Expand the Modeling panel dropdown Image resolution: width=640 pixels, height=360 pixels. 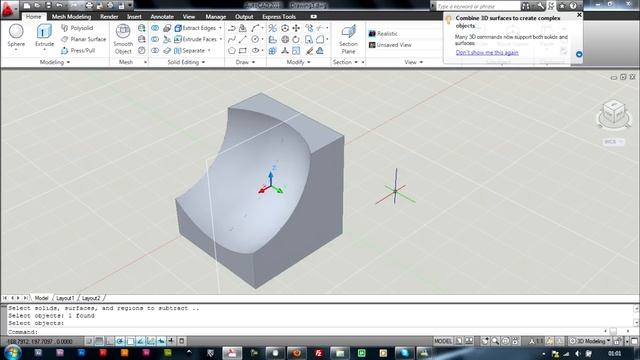point(55,62)
